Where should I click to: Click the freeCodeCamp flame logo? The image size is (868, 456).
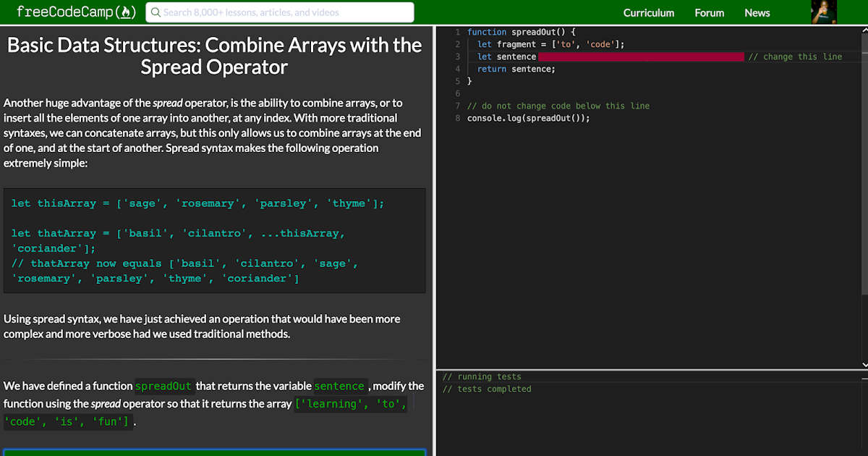(x=76, y=12)
